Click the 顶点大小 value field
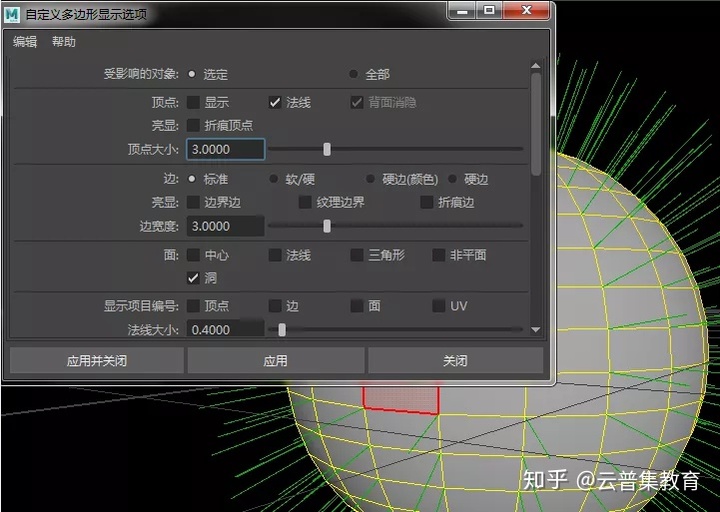This screenshot has width=720, height=512. [225, 149]
